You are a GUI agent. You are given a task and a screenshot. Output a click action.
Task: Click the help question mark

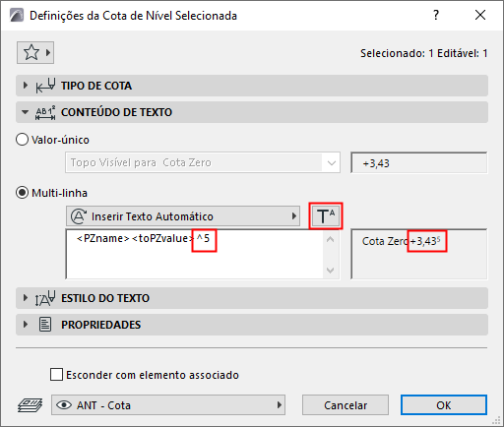pos(436,15)
